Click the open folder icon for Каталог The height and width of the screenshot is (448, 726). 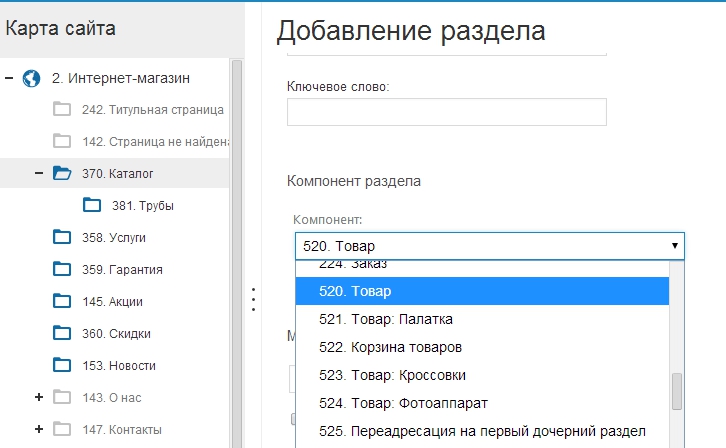click(62, 173)
